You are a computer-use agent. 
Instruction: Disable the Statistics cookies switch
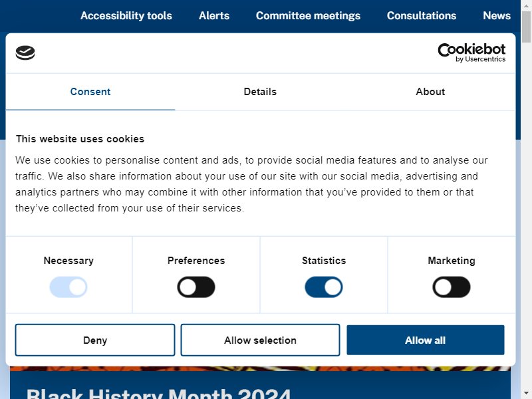pos(324,287)
